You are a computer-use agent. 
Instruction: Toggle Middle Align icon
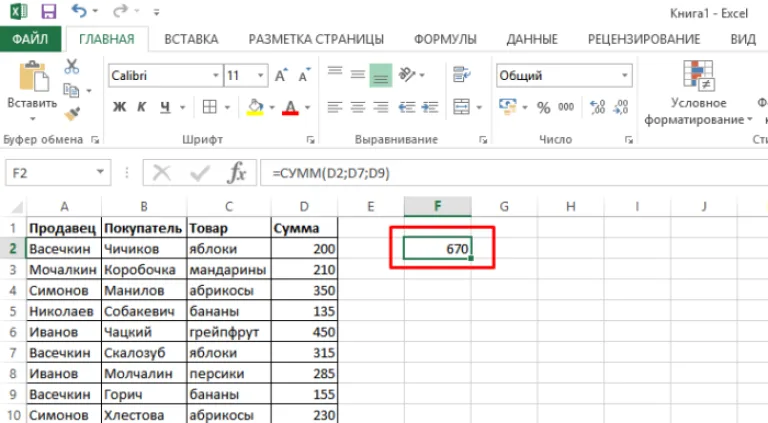coord(358,74)
